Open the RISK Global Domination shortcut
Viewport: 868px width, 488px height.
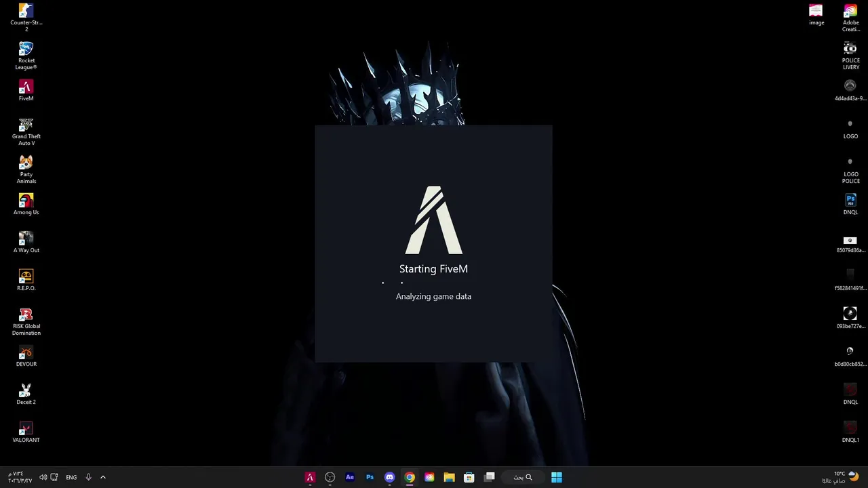(x=26, y=321)
